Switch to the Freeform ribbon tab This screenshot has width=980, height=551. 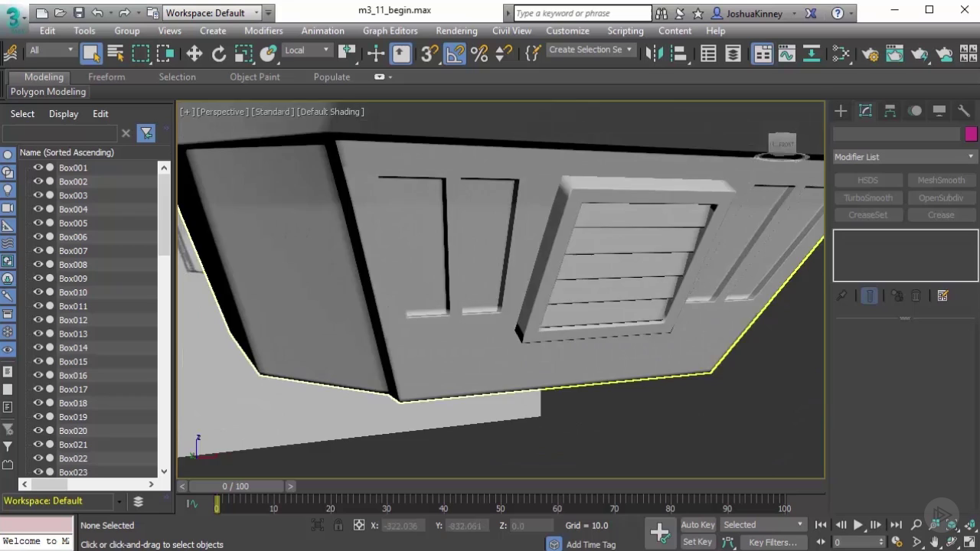pyautogui.click(x=106, y=77)
